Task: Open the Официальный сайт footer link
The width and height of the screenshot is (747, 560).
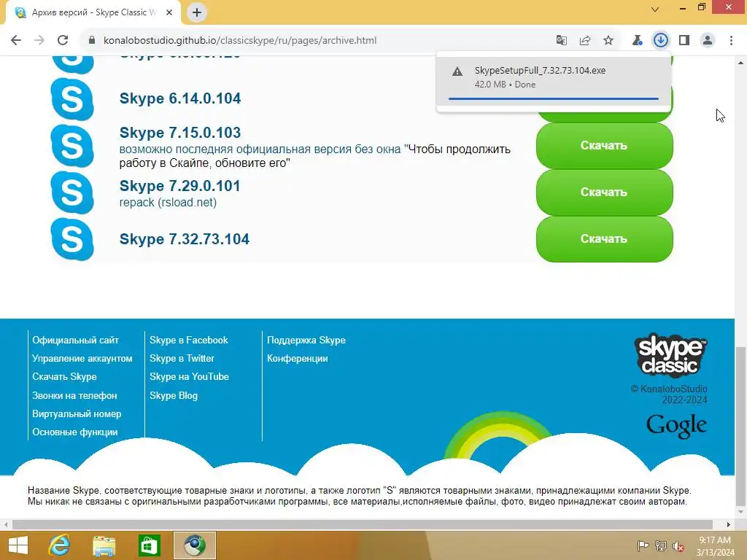Action: (x=75, y=341)
